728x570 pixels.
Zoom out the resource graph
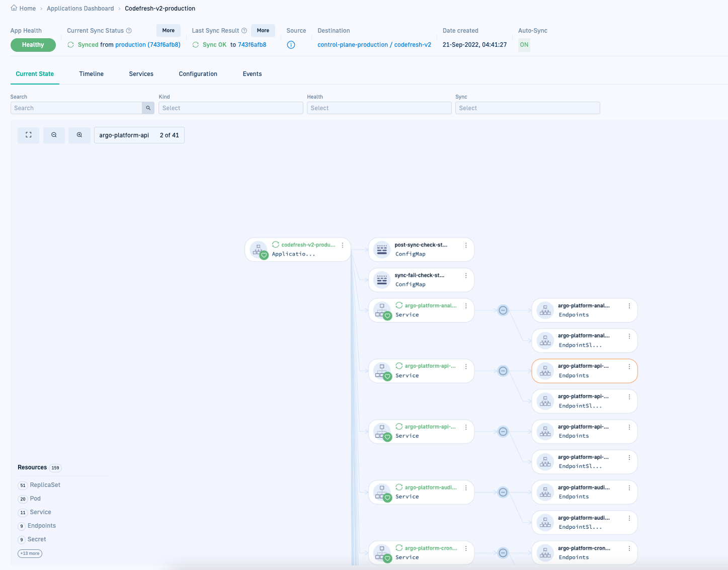point(54,135)
